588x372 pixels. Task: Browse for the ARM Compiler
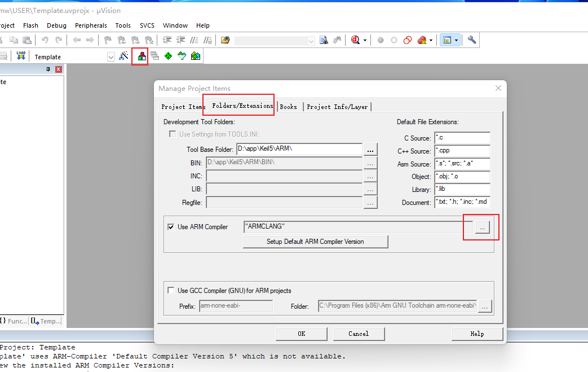pyautogui.click(x=482, y=227)
